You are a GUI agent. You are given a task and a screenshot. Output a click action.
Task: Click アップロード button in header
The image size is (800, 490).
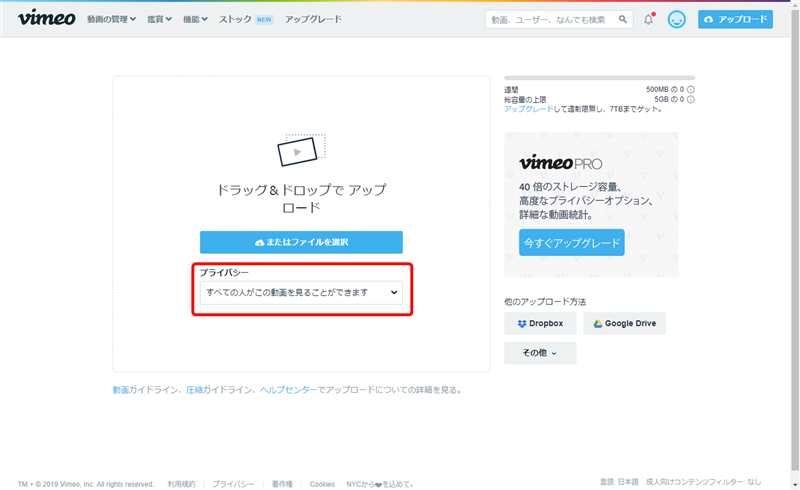point(735,19)
